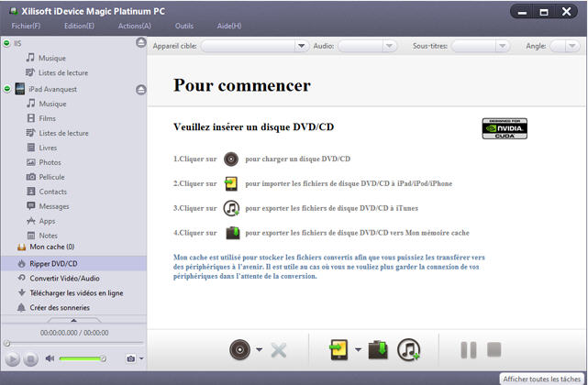Adjust the green volume slider
The width and height of the screenshot is (588, 385).
(83, 358)
